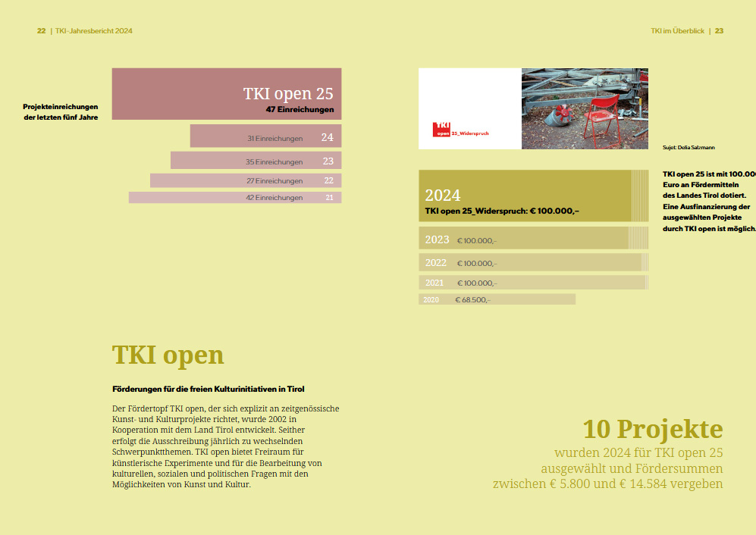
Task: Click the side note starting "TKI open 25 ist mit"
Action: pos(709,201)
